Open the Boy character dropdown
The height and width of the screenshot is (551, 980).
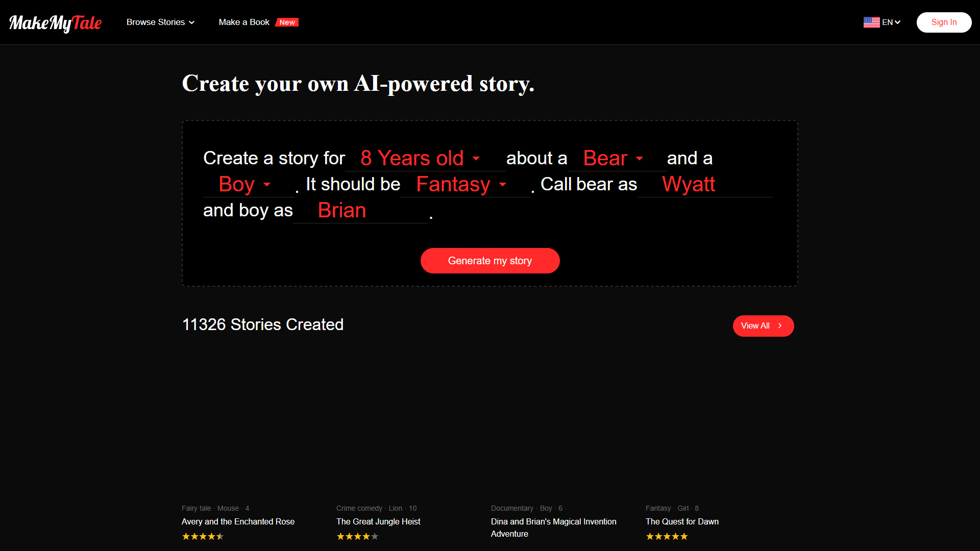[249, 184]
